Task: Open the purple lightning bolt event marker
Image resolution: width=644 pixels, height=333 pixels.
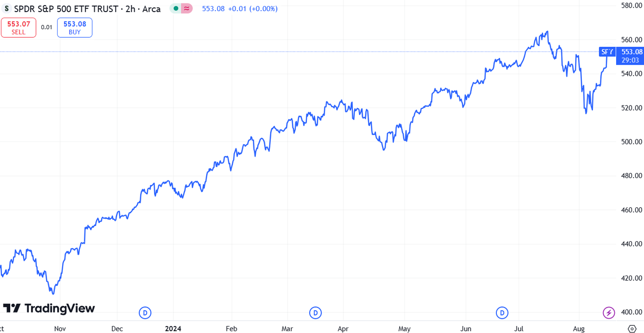Action: click(609, 313)
